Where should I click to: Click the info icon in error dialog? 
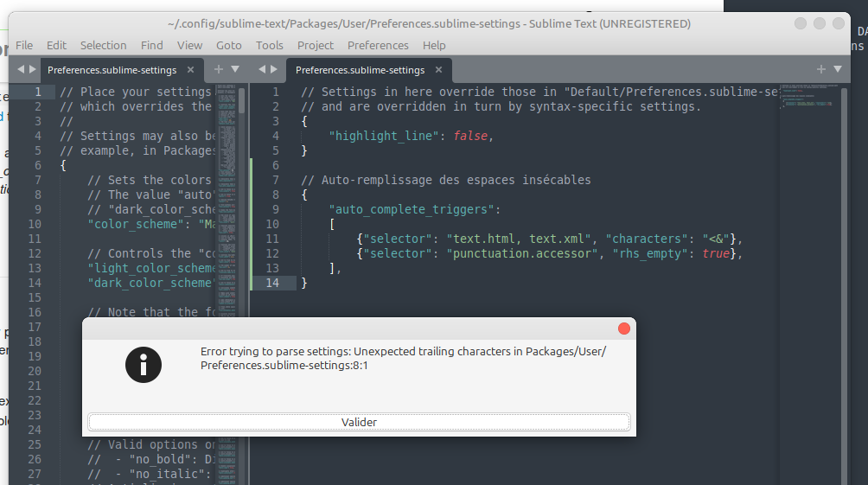point(144,365)
